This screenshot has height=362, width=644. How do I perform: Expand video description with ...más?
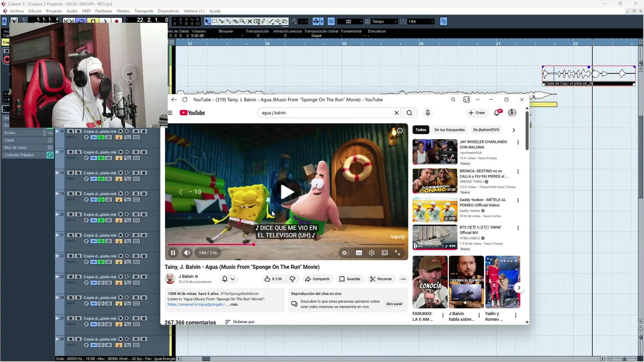pos(233,305)
